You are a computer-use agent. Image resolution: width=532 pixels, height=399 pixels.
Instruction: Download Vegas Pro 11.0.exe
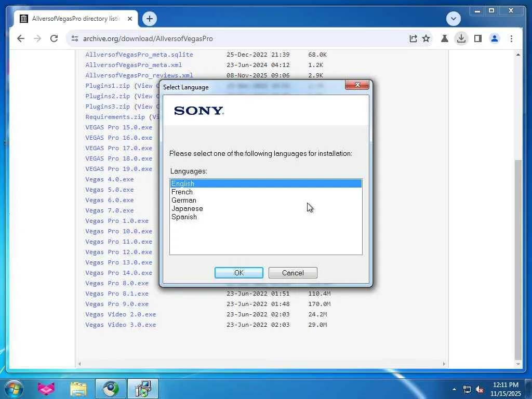click(x=119, y=242)
